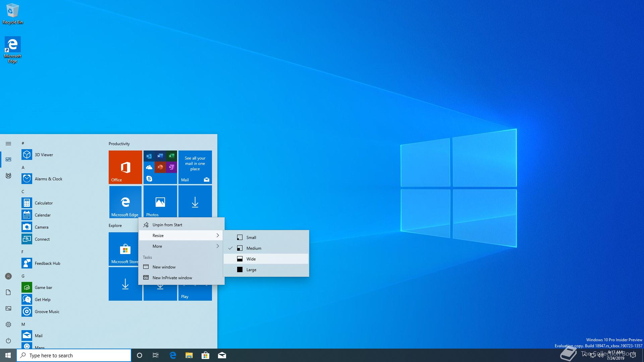This screenshot has width=644, height=362.
Task: Click the Power button in Start
Action: click(8, 341)
